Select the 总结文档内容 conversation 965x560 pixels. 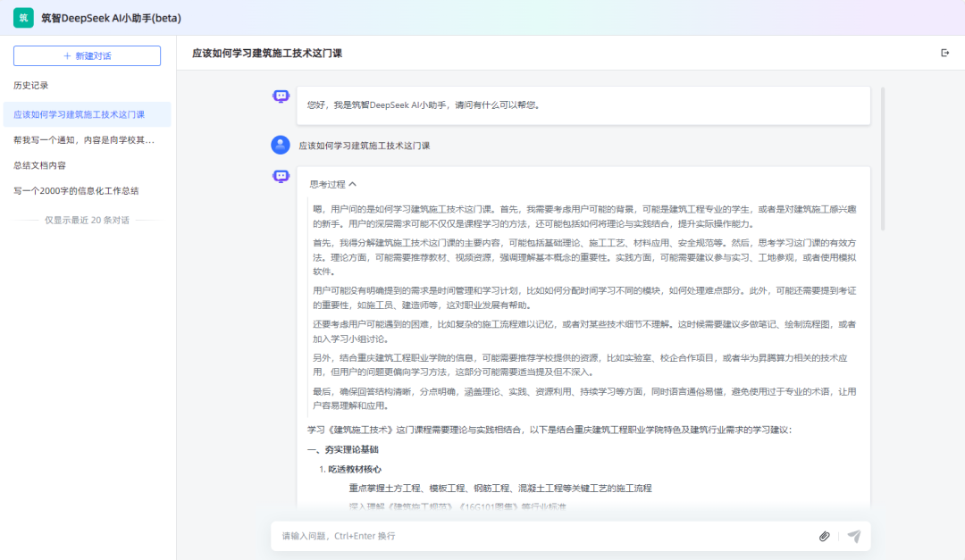[x=39, y=165]
